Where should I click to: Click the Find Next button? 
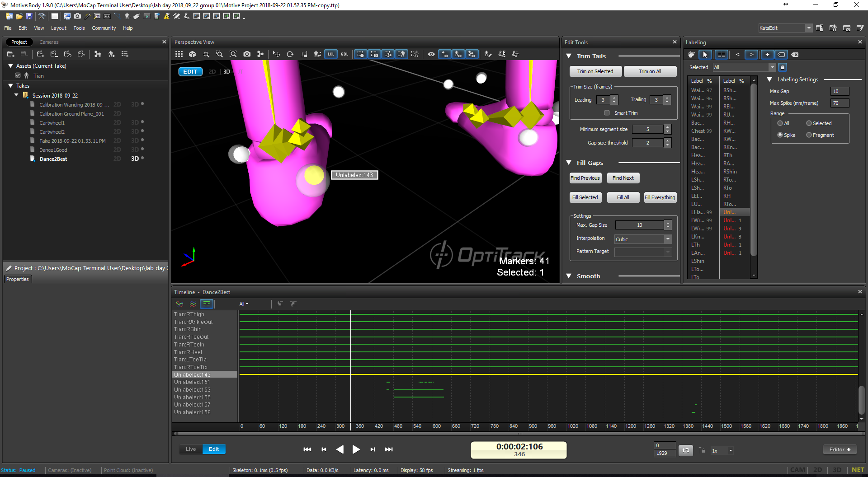(x=623, y=178)
